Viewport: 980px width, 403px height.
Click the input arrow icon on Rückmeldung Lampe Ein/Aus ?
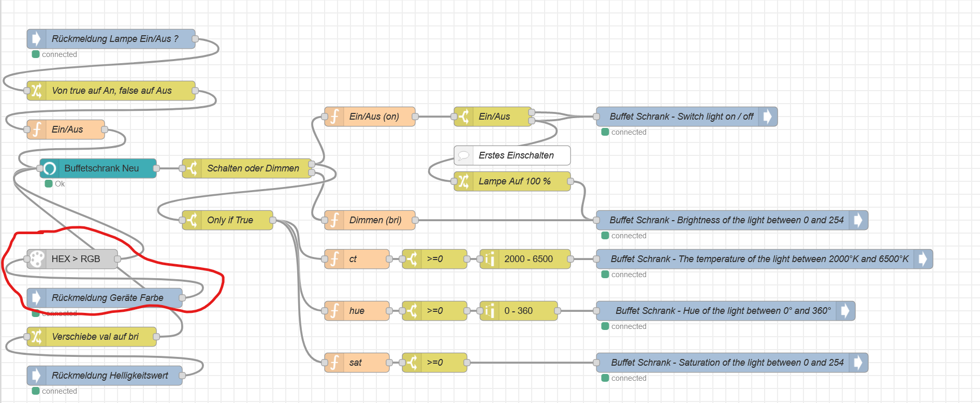coord(36,39)
